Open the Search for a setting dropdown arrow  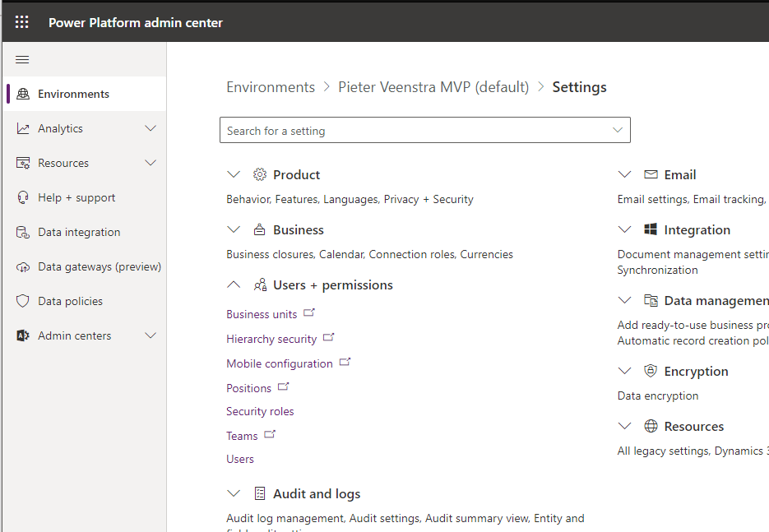618,130
